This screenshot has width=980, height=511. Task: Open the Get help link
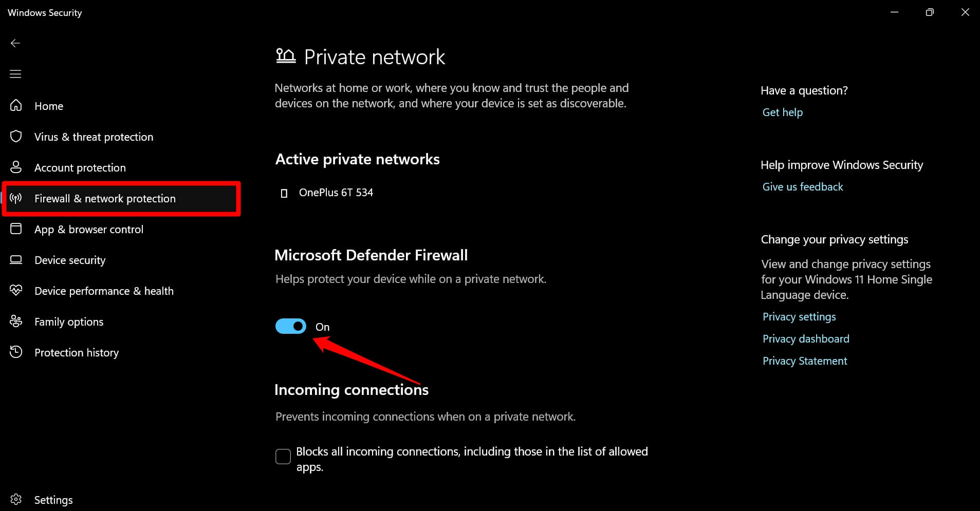pyautogui.click(x=782, y=112)
